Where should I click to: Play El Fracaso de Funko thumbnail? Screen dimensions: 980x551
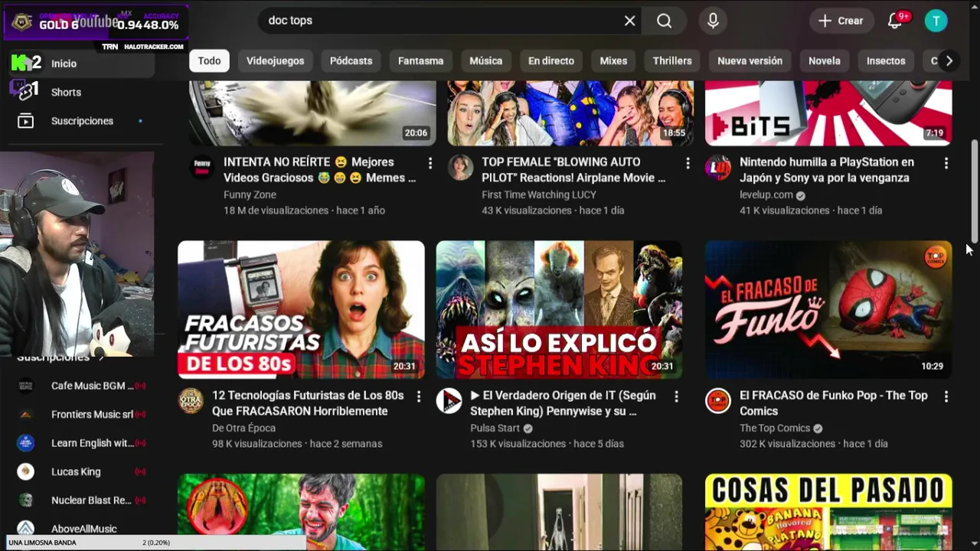[x=828, y=310]
